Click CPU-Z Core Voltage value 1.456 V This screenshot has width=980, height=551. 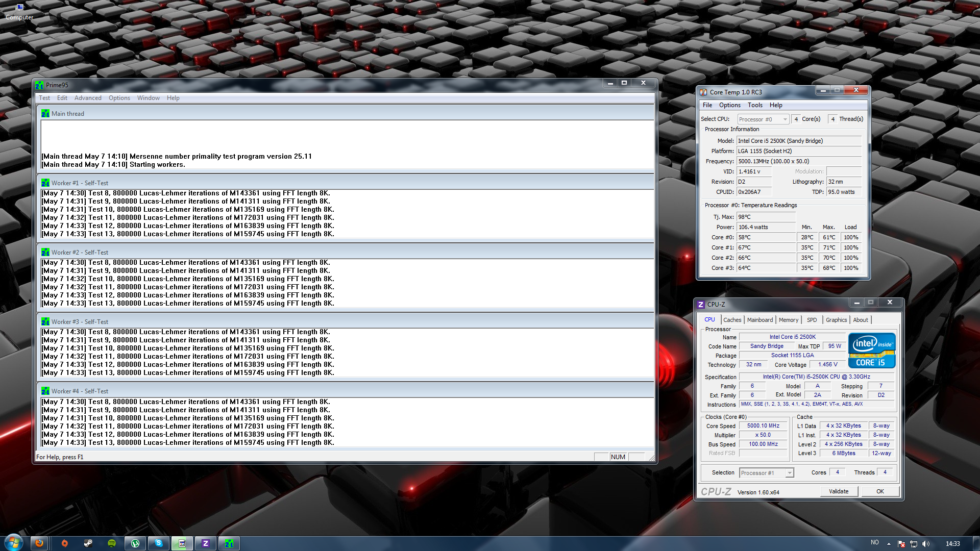tap(827, 365)
